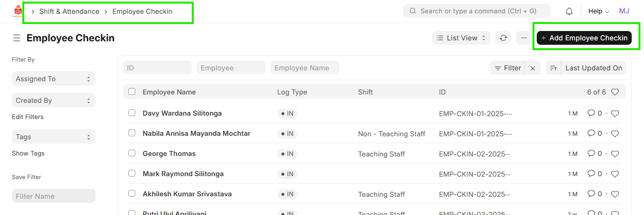Open the three-dots more options menu
Screen dimensions: 644x215
tap(523, 38)
